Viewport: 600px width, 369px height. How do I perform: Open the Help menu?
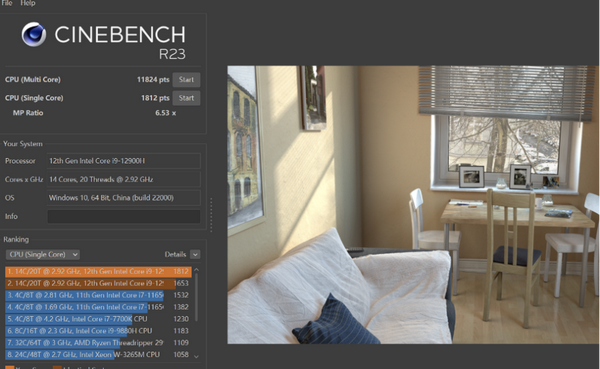[28, 3]
